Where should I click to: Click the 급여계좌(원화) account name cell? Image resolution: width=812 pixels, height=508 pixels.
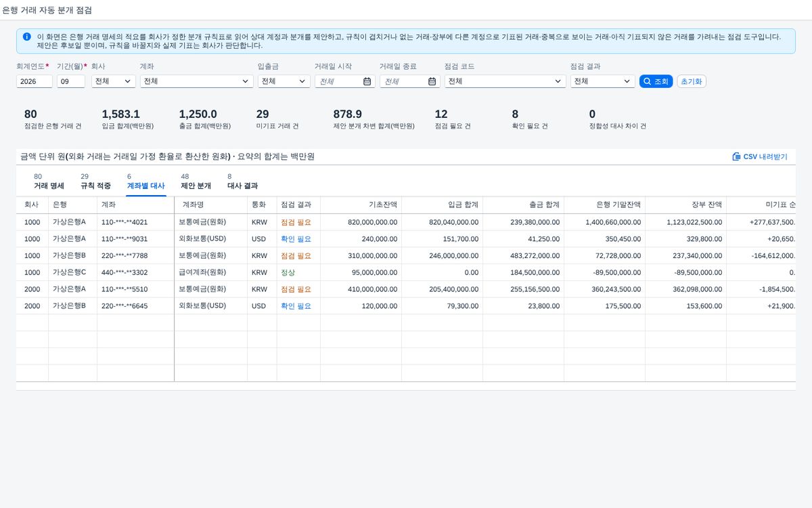coord(210,272)
